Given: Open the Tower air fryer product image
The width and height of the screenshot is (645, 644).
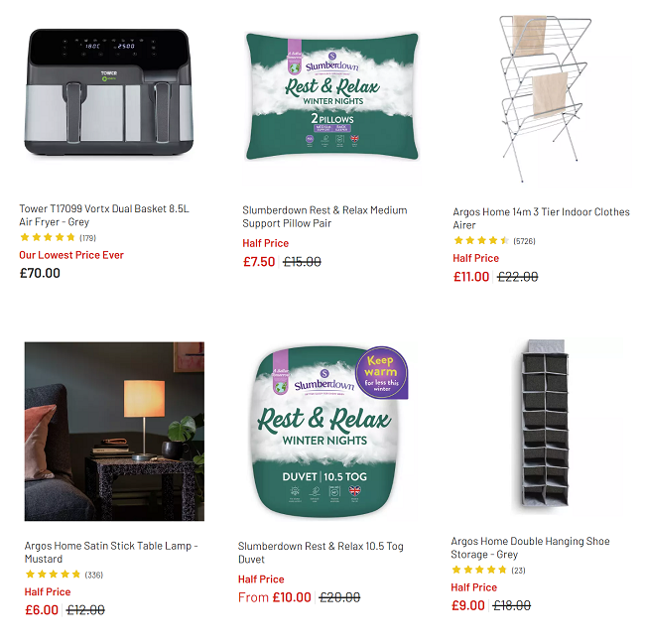Looking at the screenshot, I should [109, 92].
